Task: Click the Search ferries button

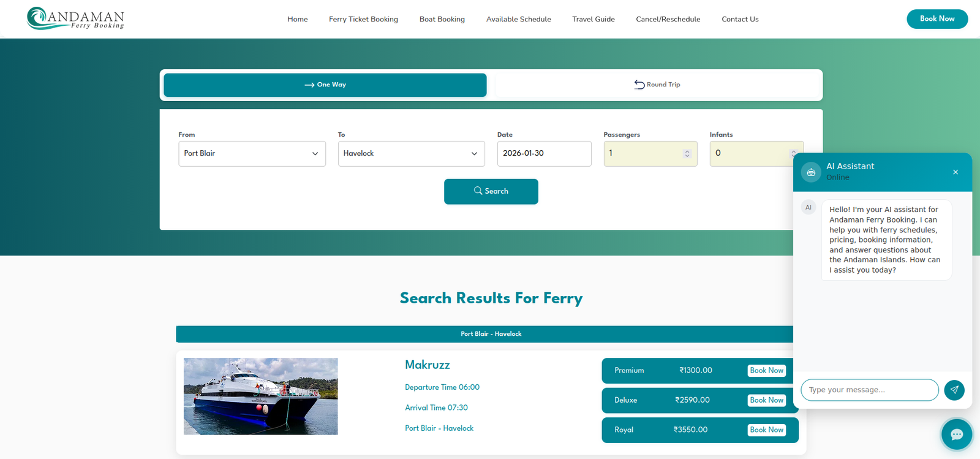Action: click(491, 191)
